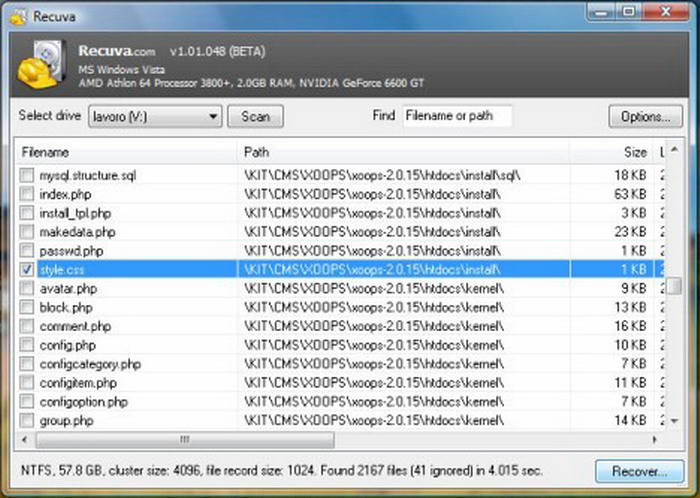Select the install_tpl.php filename

click(75, 213)
